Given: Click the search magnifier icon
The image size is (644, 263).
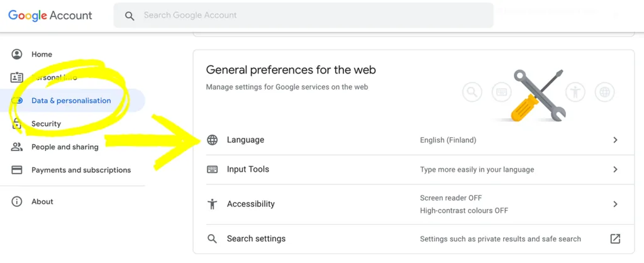Looking at the screenshot, I should [x=130, y=16].
